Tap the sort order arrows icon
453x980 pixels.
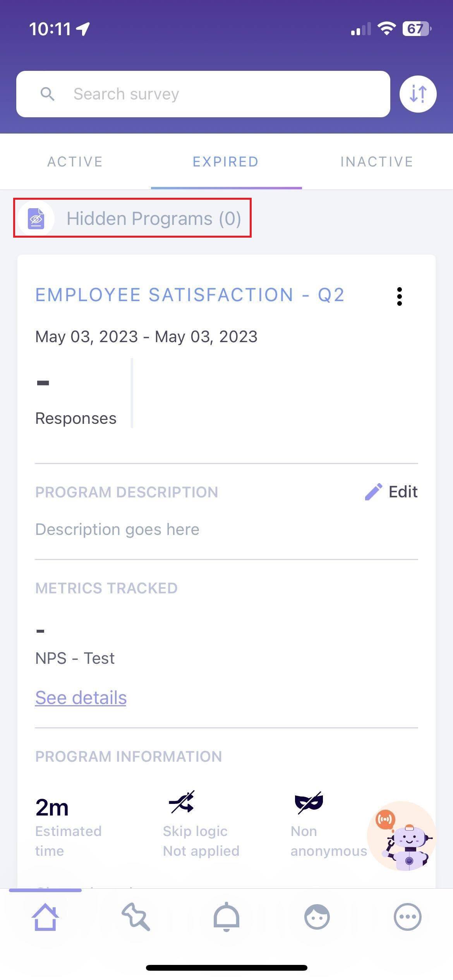(418, 94)
